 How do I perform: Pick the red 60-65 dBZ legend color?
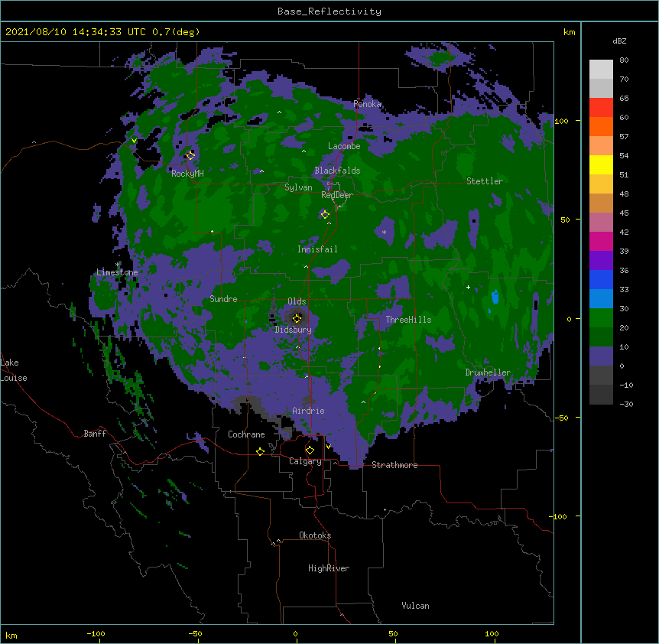[601, 108]
